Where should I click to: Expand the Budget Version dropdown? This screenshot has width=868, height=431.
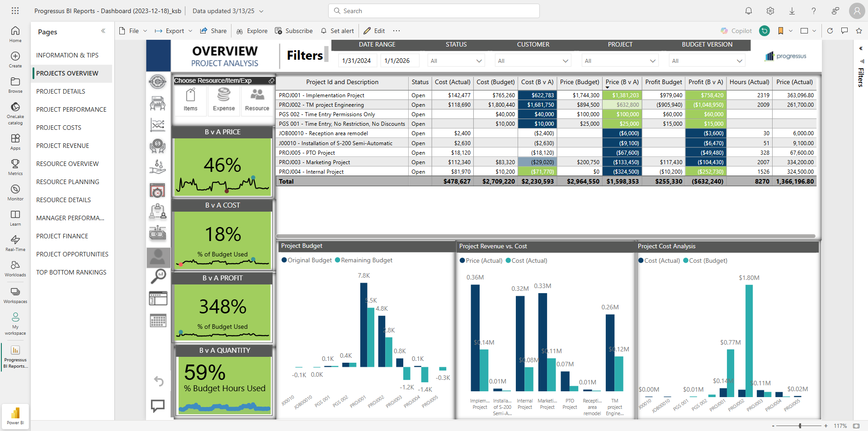coord(739,61)
